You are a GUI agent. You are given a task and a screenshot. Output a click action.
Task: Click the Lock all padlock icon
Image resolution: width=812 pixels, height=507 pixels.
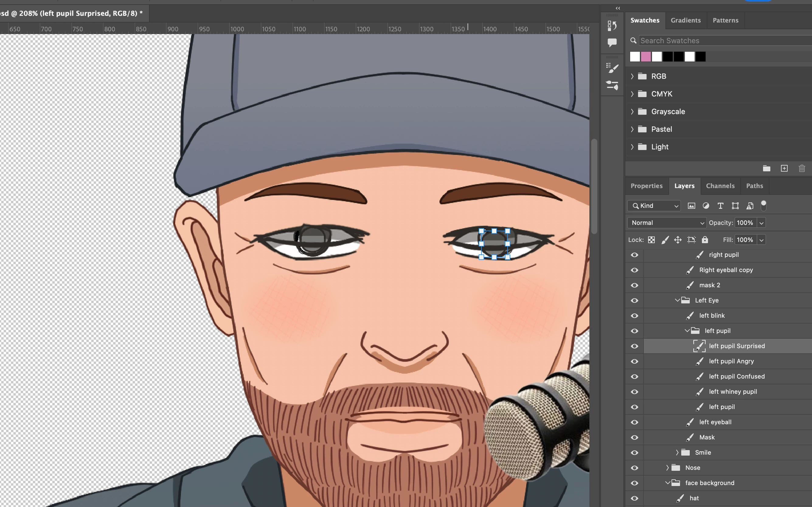(705, 240)
